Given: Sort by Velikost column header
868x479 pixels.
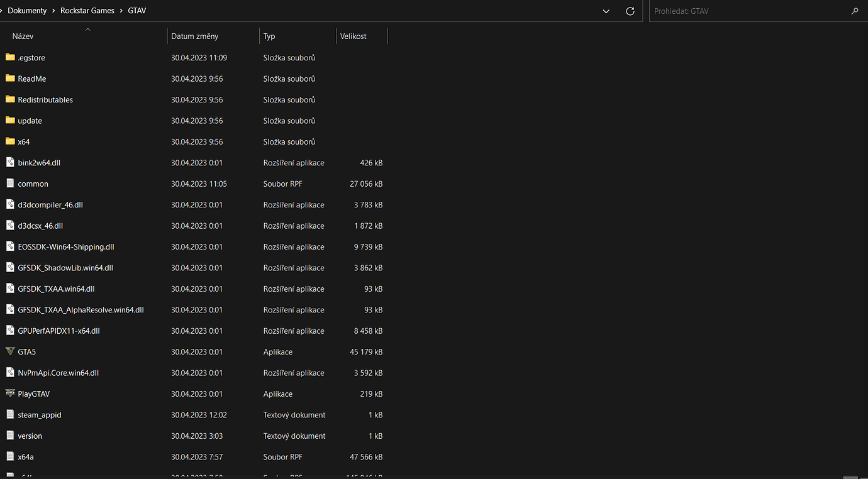Looking at the screenshot, I should pos(353,36).
